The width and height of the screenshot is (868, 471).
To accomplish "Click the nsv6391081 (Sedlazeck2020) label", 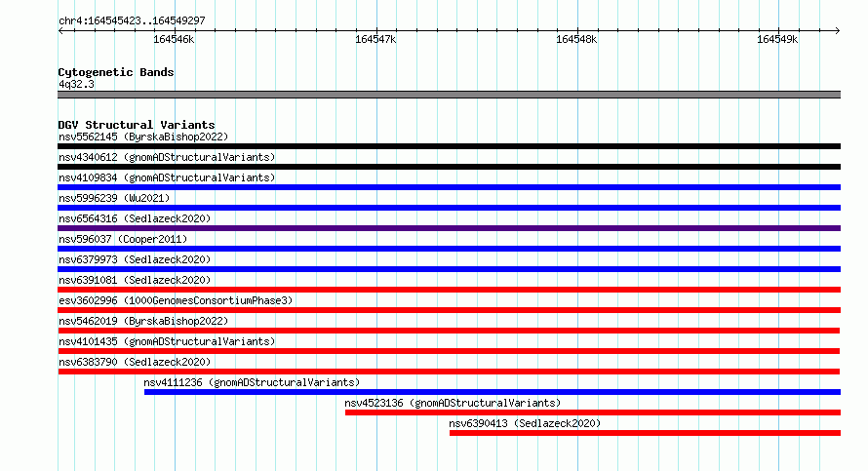I will tap(135, 280).
